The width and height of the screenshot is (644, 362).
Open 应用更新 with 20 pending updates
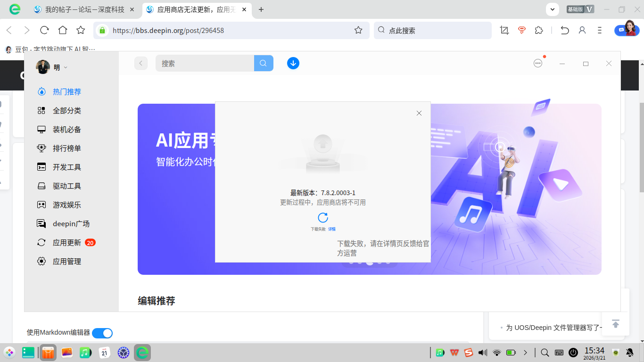point(67,243)
